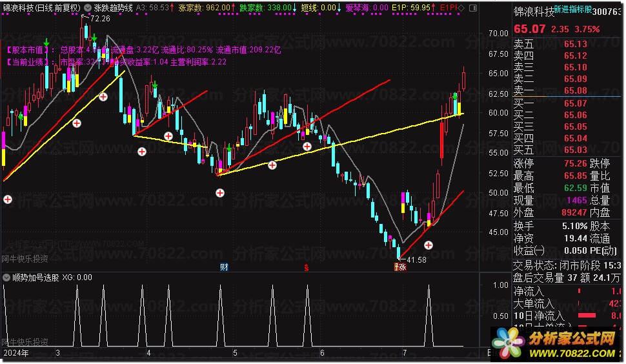Click the 0.50 sub-chart axis label
Viewport: 626px width, 364px height.
[x=500, y=316]
